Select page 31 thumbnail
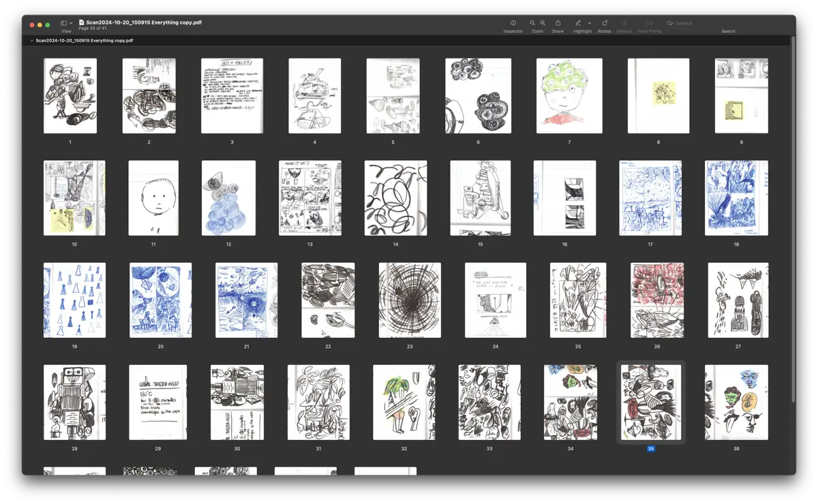 coord(318,403)
